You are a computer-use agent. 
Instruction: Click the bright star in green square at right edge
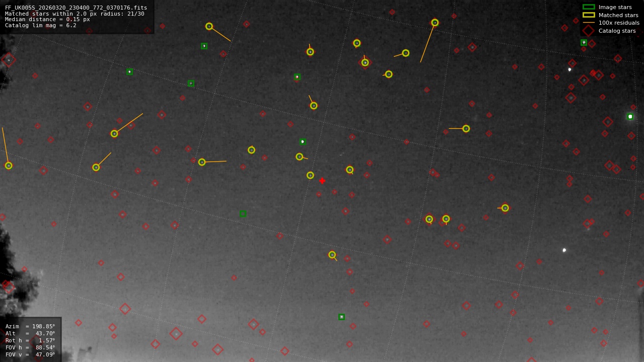[630, 116]
